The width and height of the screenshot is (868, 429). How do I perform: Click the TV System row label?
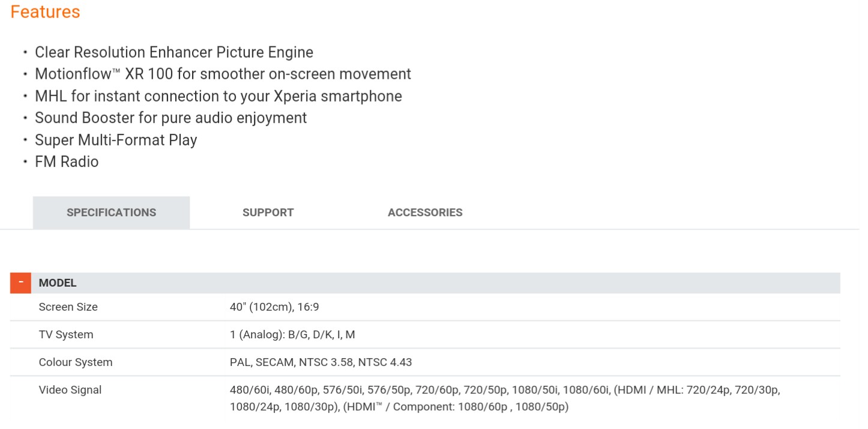click(x=66, y=335)
